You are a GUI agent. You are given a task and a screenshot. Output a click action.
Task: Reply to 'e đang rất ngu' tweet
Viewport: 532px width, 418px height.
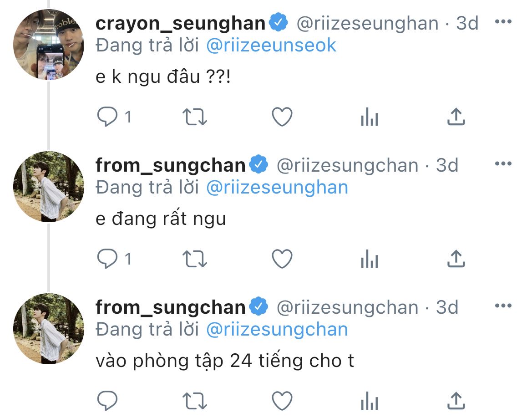(x=107, y=259)
